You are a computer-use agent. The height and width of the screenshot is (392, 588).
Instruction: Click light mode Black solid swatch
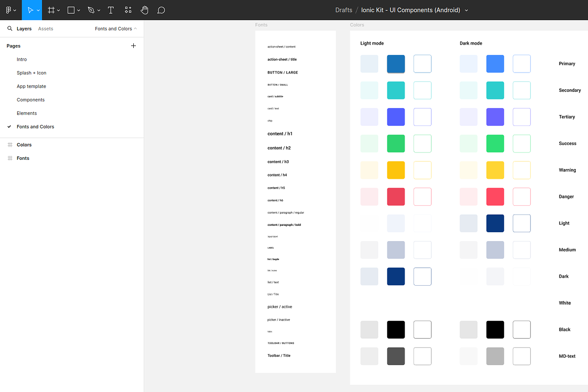396,330
